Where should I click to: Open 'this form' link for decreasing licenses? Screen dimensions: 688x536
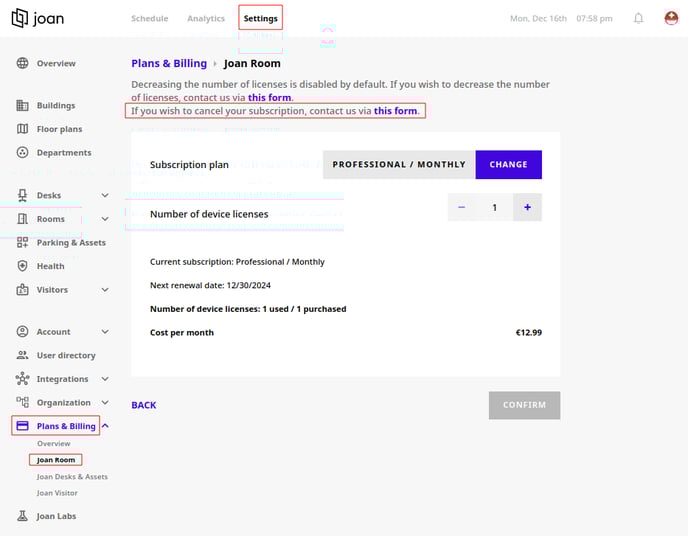click(269, 97)
